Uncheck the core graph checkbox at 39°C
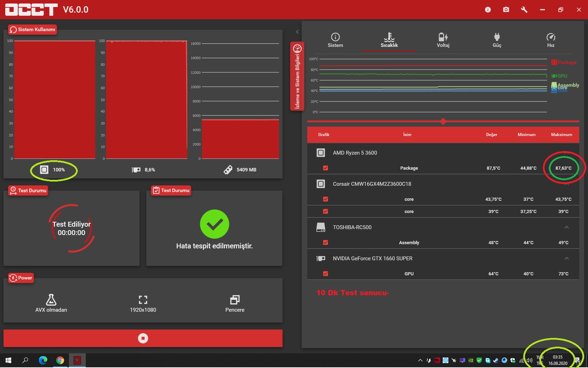This screenshot has width=588, height=368. point(325,211)
